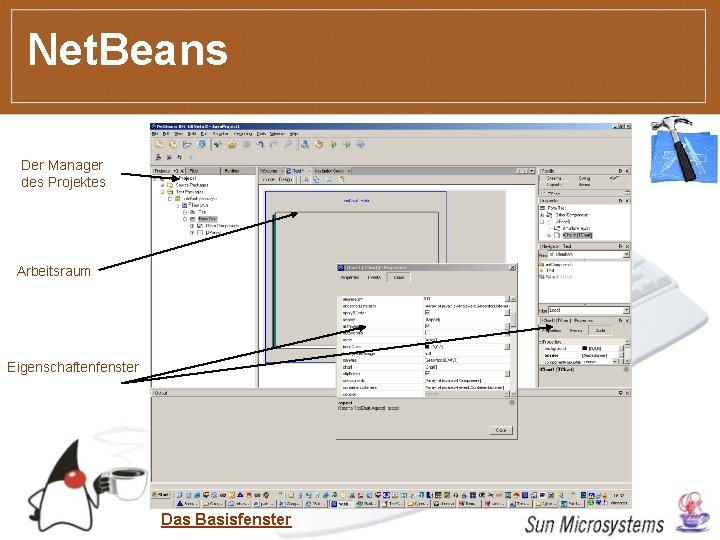
Task: Select Swing category in Palette panel
Action: (x=585, y=178)
